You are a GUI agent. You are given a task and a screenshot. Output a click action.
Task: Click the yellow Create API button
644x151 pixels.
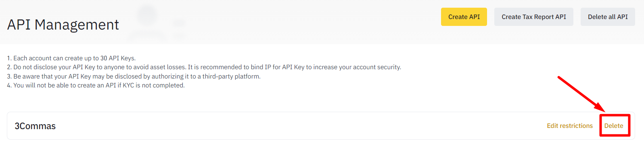464,17
